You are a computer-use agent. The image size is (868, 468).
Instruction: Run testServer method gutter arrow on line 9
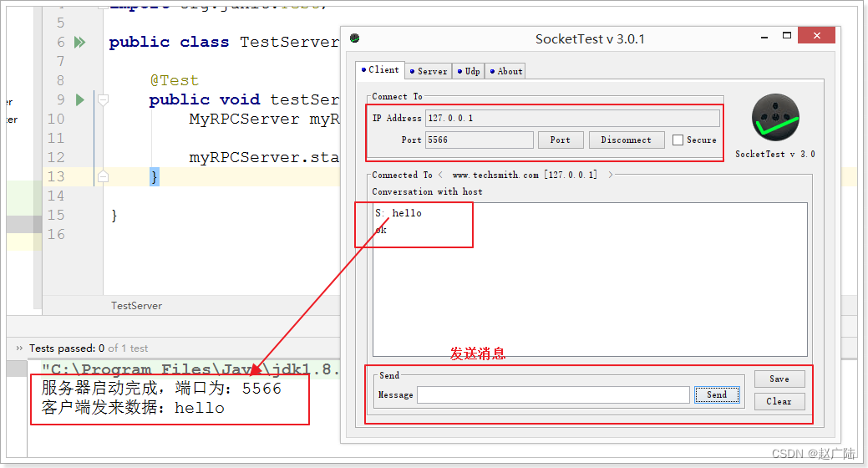tap(80, 99)
